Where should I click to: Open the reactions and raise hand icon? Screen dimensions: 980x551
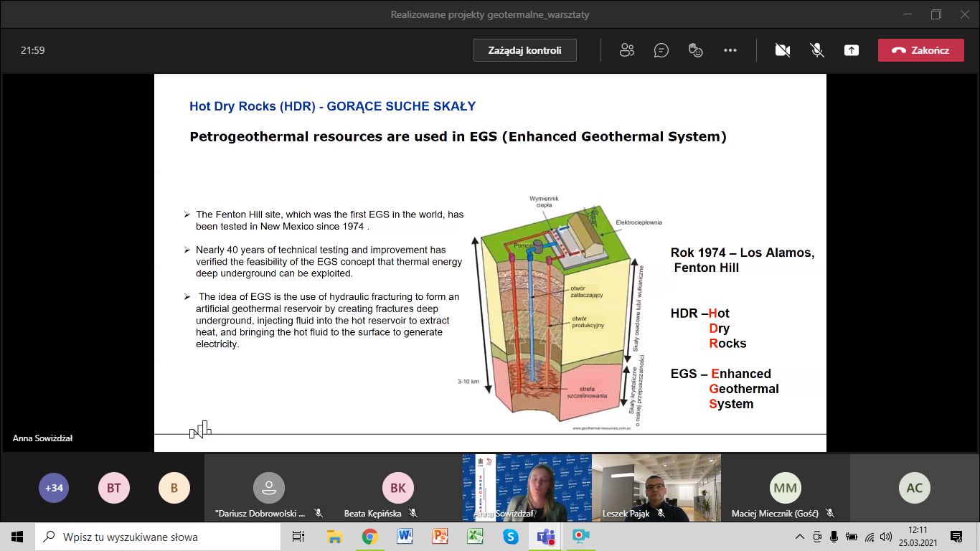click(x=695, y=50)
